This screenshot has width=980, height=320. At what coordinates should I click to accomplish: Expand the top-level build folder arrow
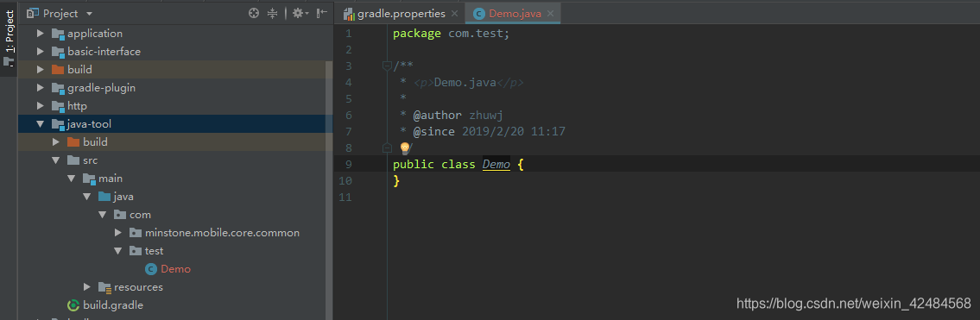[41, 69]
